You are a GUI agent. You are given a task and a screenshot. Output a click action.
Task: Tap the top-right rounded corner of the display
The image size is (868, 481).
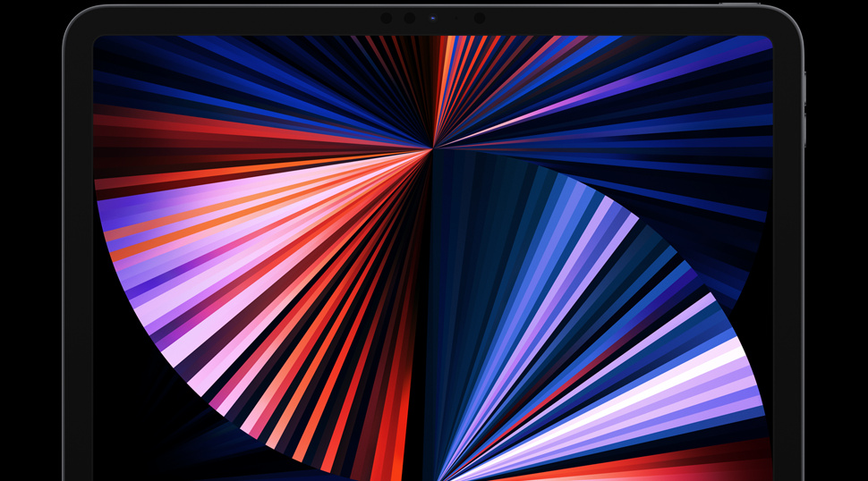(x=767, y=41)
